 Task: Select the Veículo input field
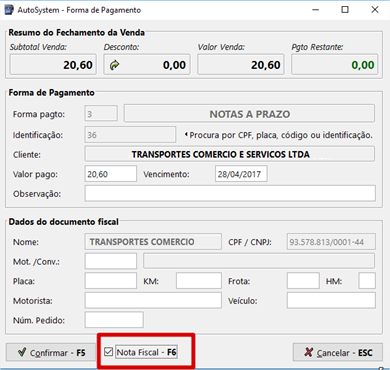(331, 300)
